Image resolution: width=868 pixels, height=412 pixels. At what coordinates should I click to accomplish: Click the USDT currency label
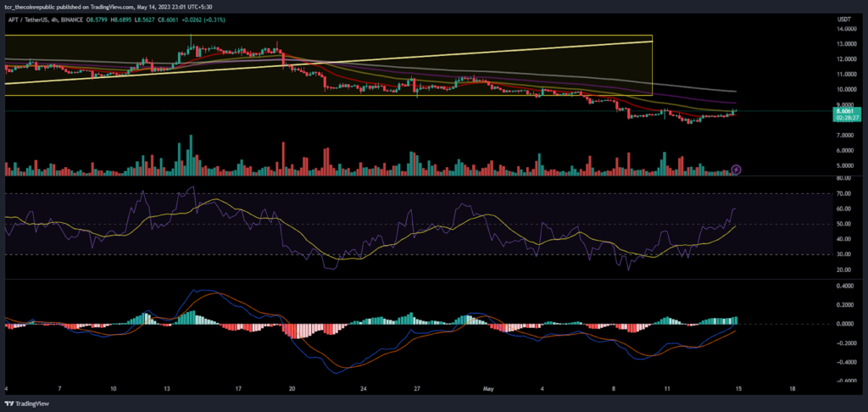coord(843,19)
